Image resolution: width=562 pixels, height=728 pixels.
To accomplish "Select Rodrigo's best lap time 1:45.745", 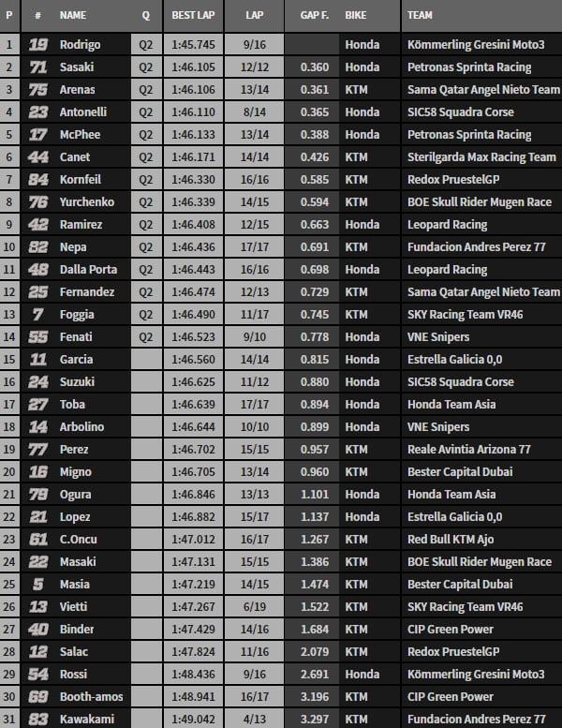I will click(193, 45).
